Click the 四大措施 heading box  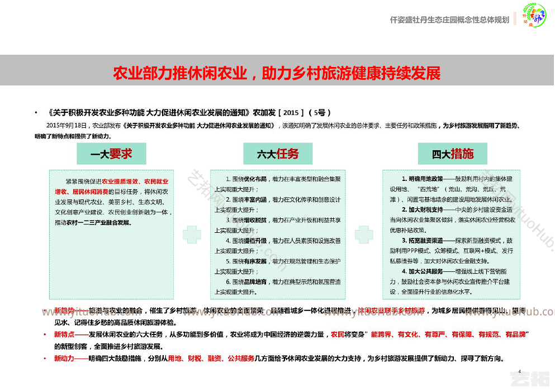(x=452, y=154)
